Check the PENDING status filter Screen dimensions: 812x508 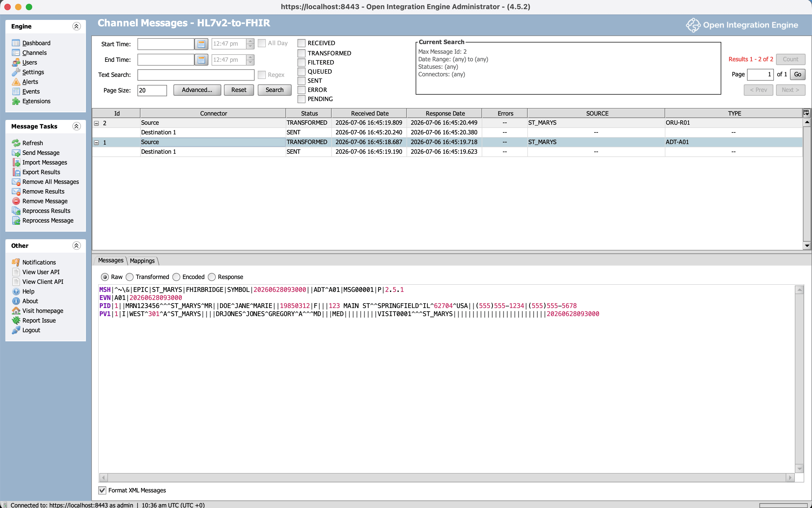(301, 99)
